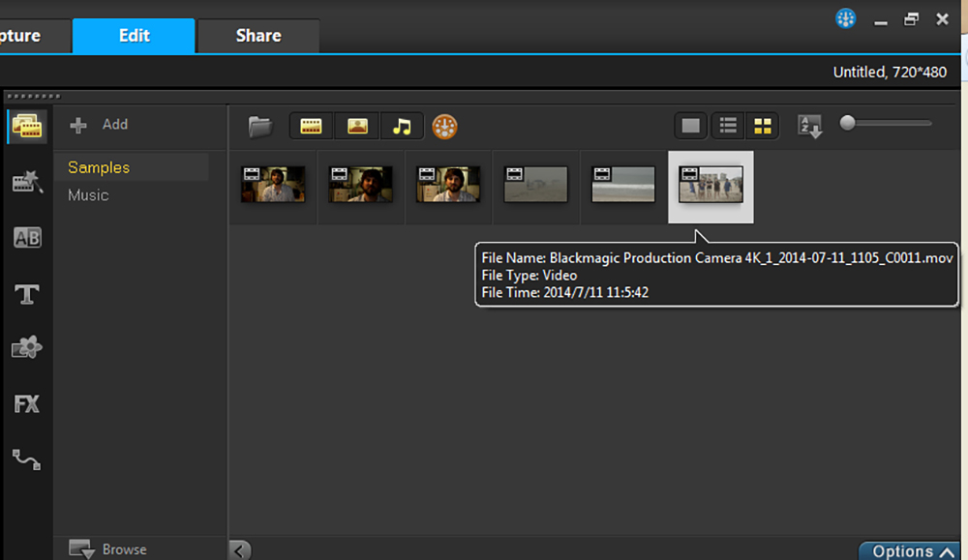The width and height of the screenshot is (968, 560).
Task: Switch to large single thumbnail view
Action: [x=691, y=127]
